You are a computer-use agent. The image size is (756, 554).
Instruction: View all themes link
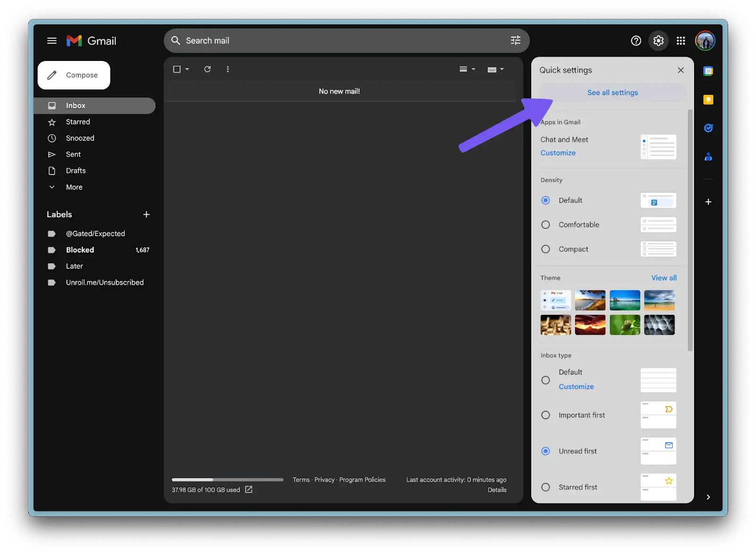coord(664,278)
